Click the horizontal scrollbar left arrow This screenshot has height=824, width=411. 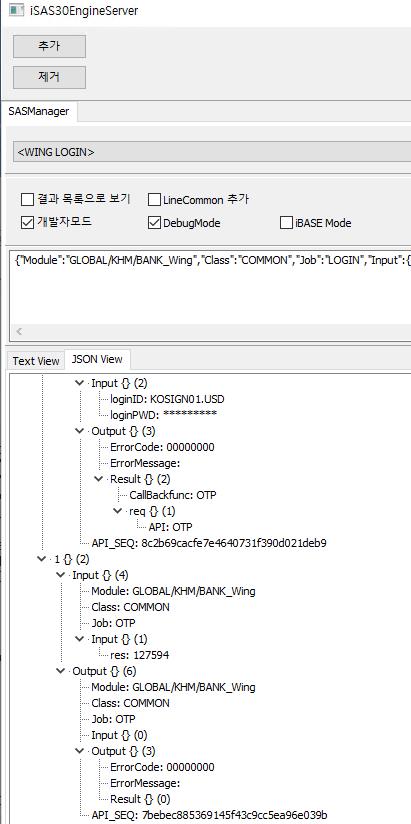pos(20,332)
